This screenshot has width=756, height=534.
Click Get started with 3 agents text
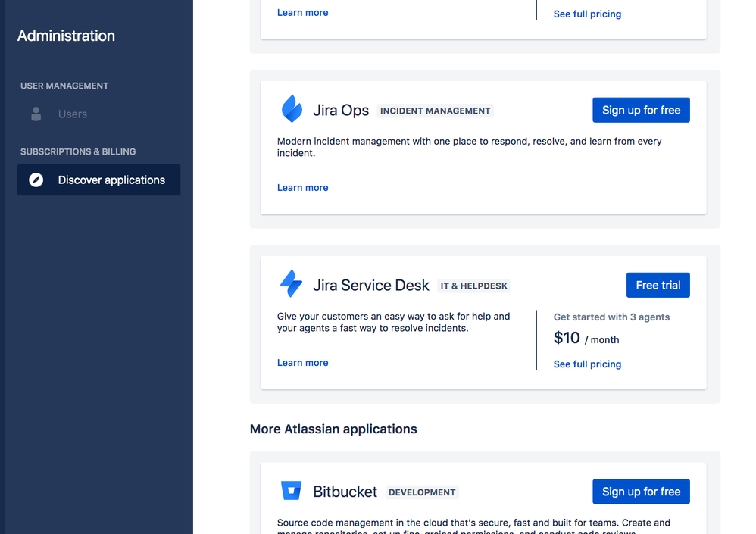(611, 317)
